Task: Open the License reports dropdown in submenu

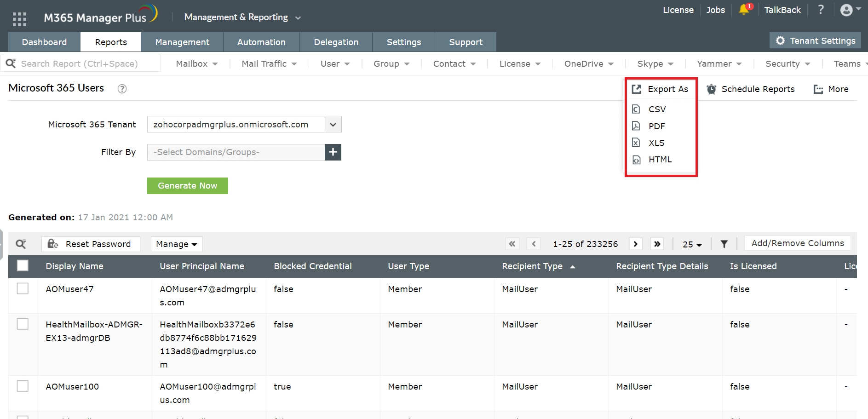Action: click(x=520, y=64)
